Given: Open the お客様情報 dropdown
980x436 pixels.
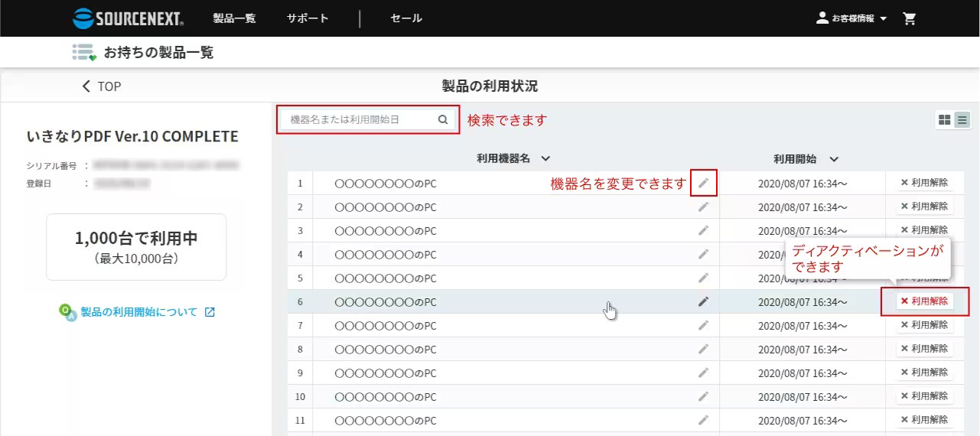Looking at the screenshot, I should 852,18.
